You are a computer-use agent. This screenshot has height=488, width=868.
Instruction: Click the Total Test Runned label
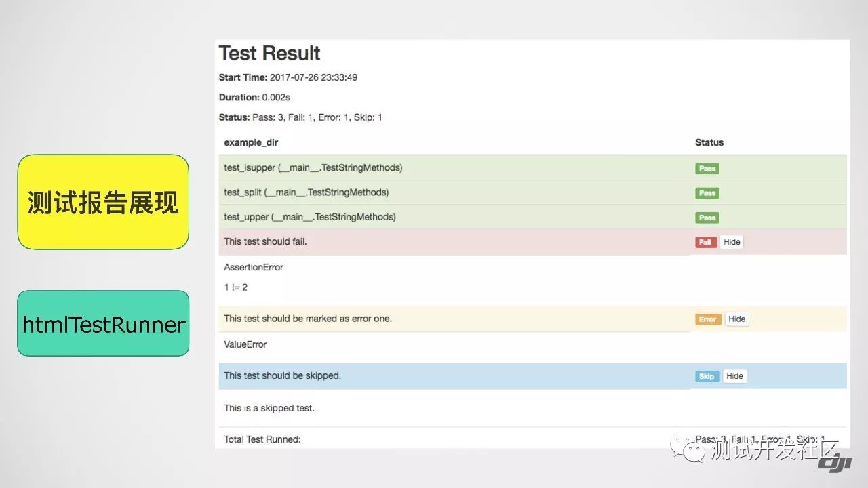coord(262,439)
